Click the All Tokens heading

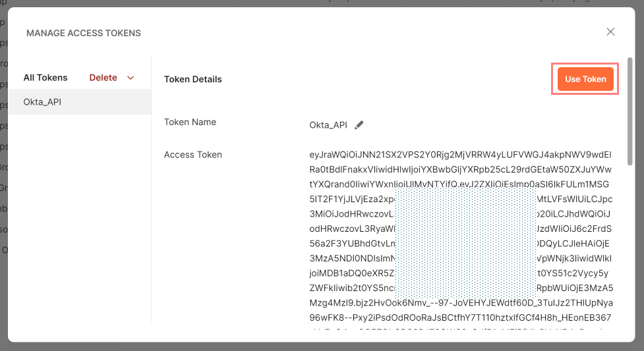45,78
